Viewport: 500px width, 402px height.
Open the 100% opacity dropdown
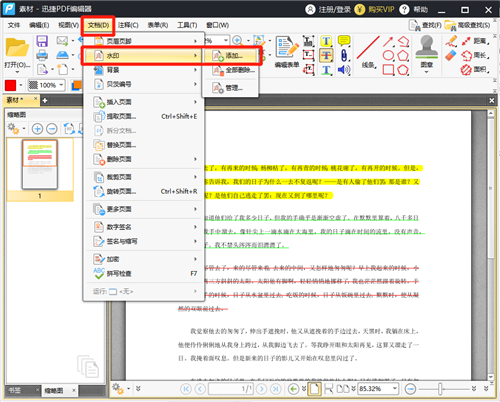point(61,85)
